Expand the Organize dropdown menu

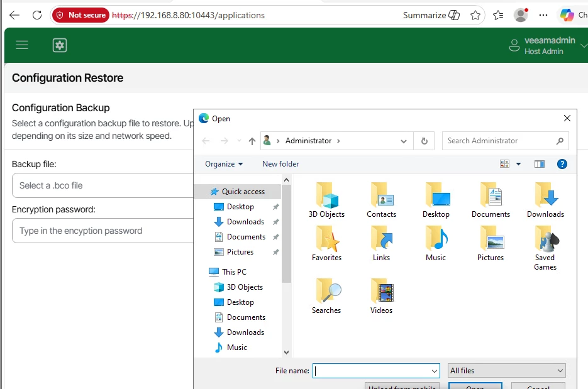point(224,164)
